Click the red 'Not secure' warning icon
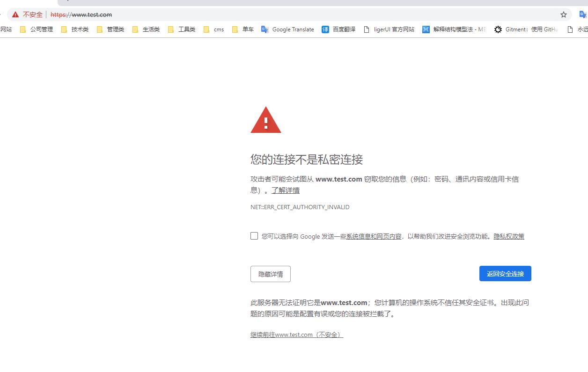 click(15, 15)
